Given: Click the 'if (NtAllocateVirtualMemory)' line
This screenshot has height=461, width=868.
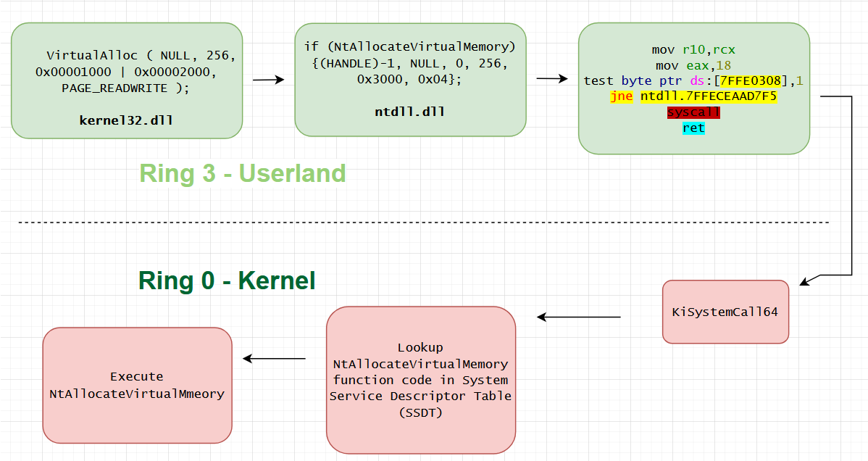Looking at the screenshot, I should pos(409,46).
